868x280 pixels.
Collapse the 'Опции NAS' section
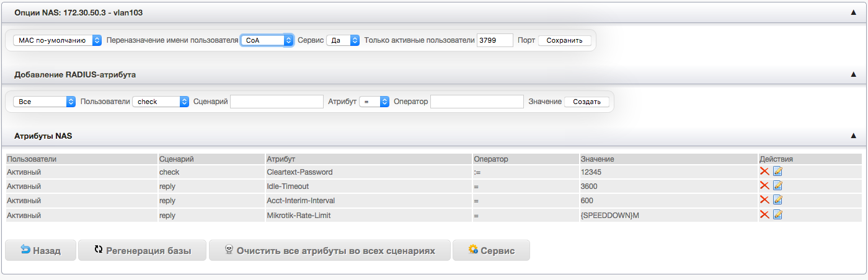click(x=853, y=12)
